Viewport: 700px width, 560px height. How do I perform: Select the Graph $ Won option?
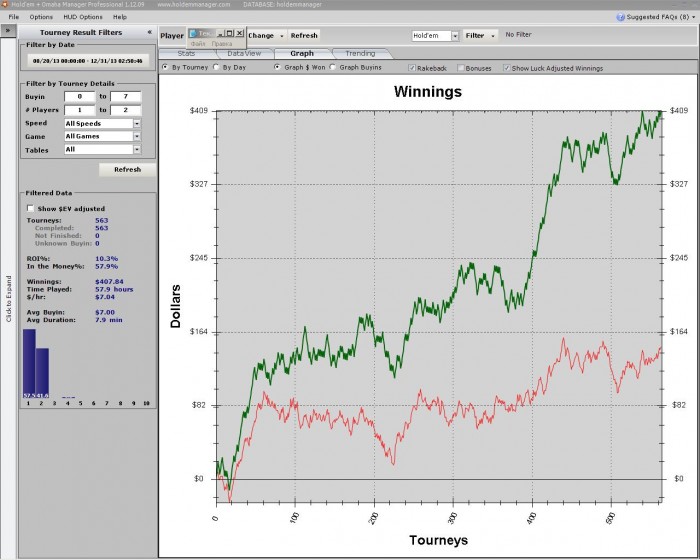coord(277,67)
